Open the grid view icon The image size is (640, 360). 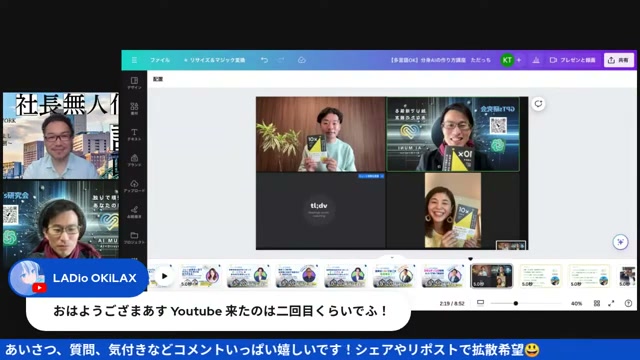(597, 303)
